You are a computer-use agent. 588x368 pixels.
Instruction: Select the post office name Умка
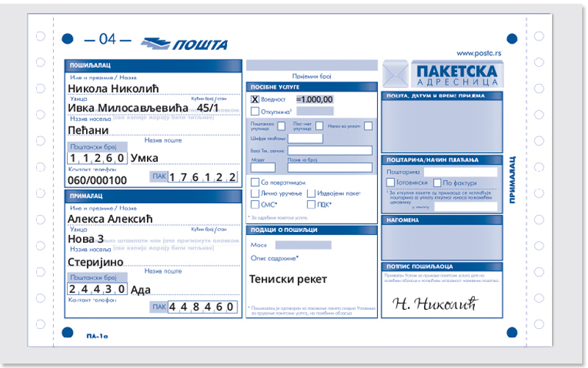(x=144, y=158)
